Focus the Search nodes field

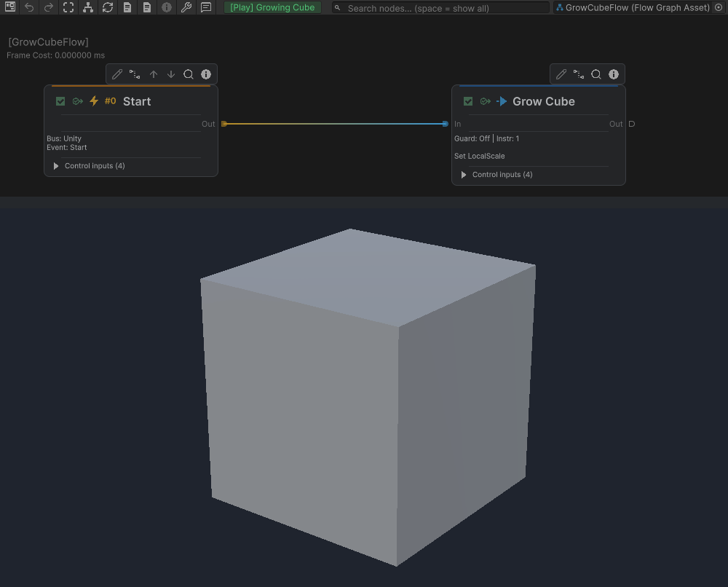441,8
